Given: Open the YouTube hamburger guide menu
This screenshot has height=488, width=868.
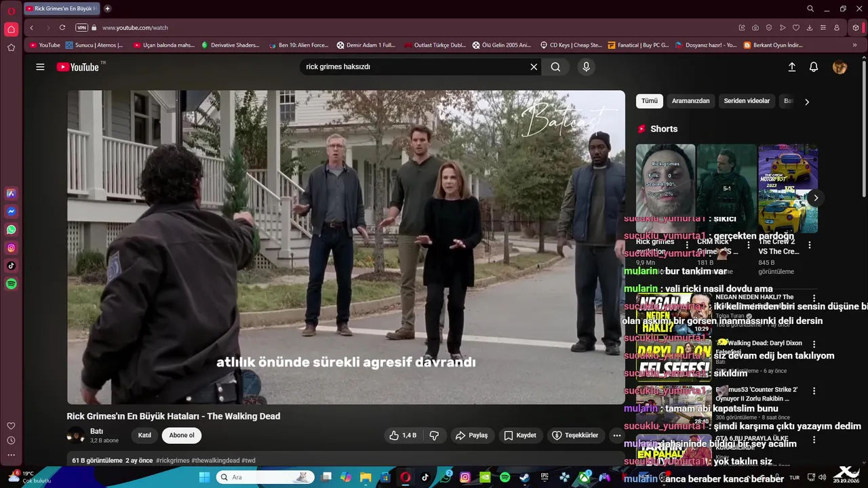Looking at the screenshot, I should (x=40, y=67).
